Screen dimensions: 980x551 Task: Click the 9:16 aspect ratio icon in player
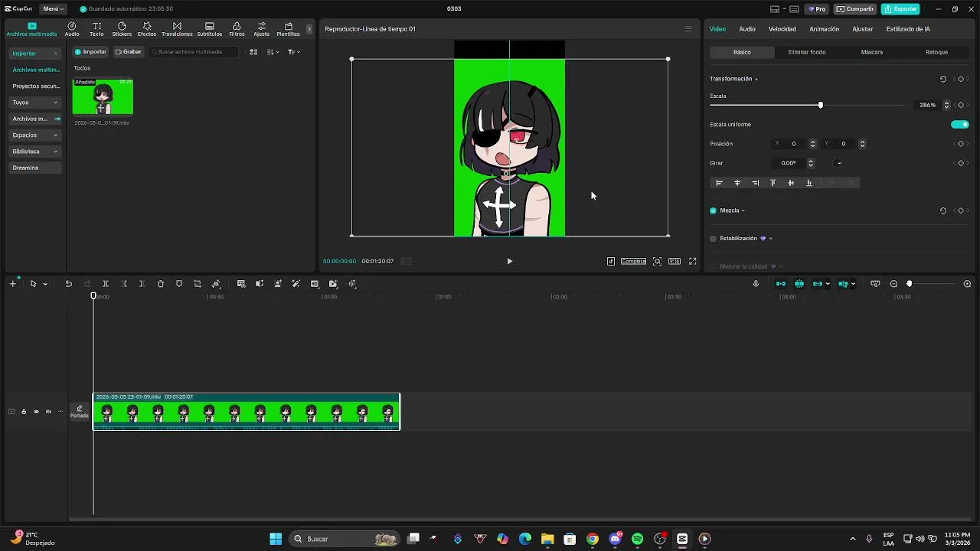coord(675,261)
